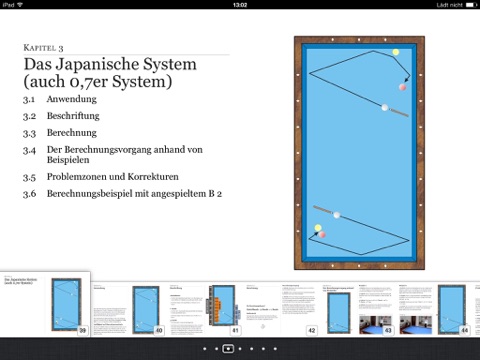480x360 pixels.
Task: Jump to the page 40 thumbnail
Action: pyautogui.click(x=128, y=310)
